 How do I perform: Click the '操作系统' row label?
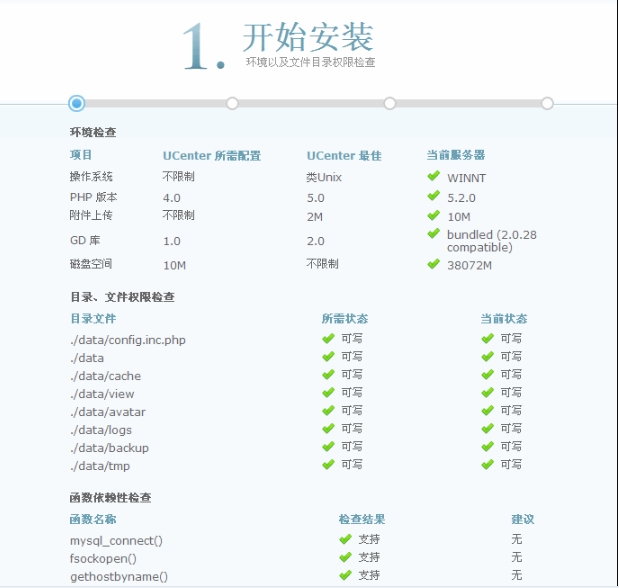click(x=91, y=176)
